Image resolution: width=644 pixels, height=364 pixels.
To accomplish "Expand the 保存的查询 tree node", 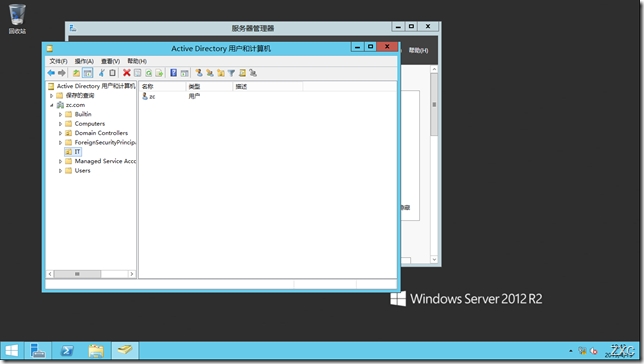I will pyautogui.click(x=52, y=96).
